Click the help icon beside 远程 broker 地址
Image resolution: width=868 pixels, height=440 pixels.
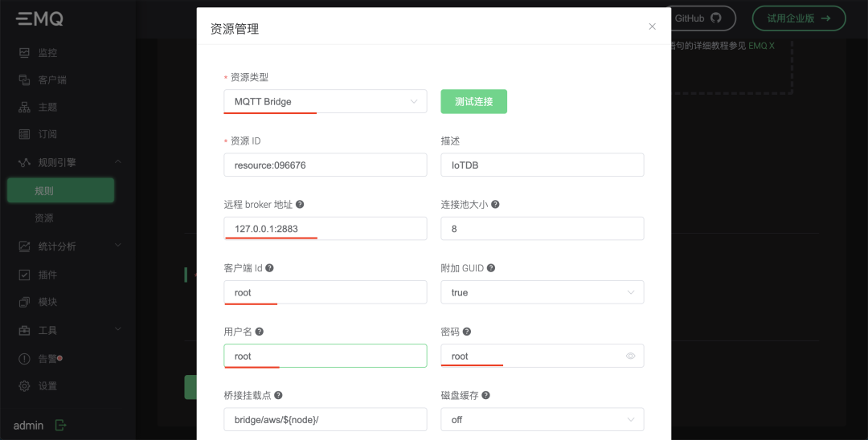point(300,205)
